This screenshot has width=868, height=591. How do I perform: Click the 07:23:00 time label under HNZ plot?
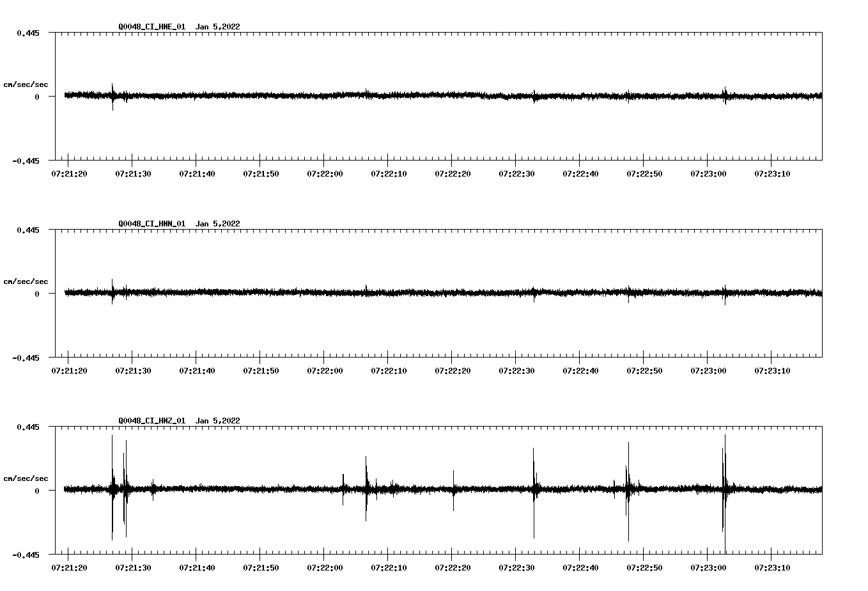tap(708, 568)
